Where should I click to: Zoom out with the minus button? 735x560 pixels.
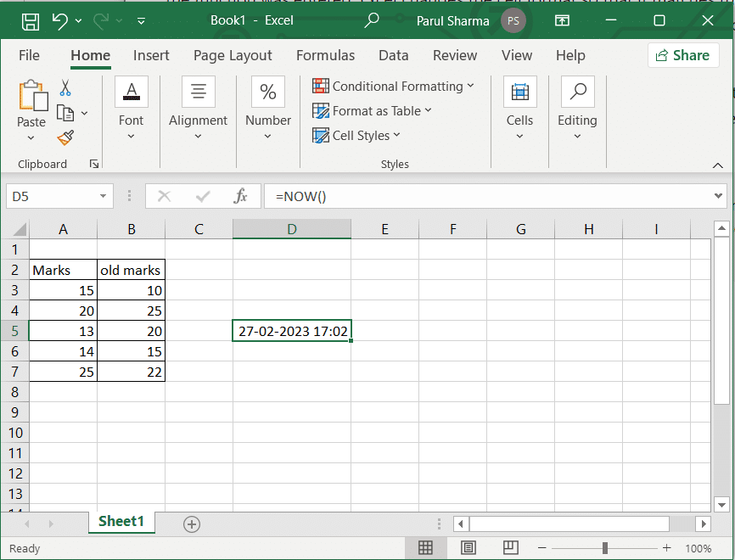(x=542, y=548)
